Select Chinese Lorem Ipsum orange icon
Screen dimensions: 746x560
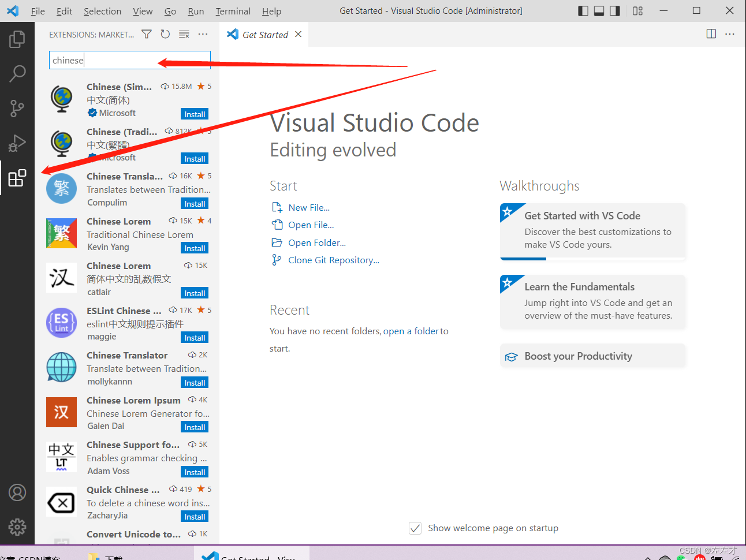coord(61,412)
